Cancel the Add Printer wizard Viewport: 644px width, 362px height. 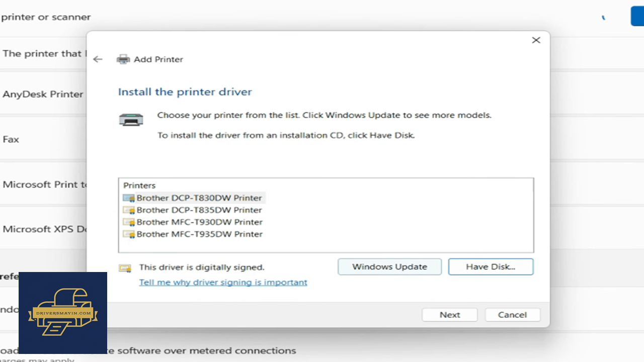pyautogui.click(x=513, y=315)
